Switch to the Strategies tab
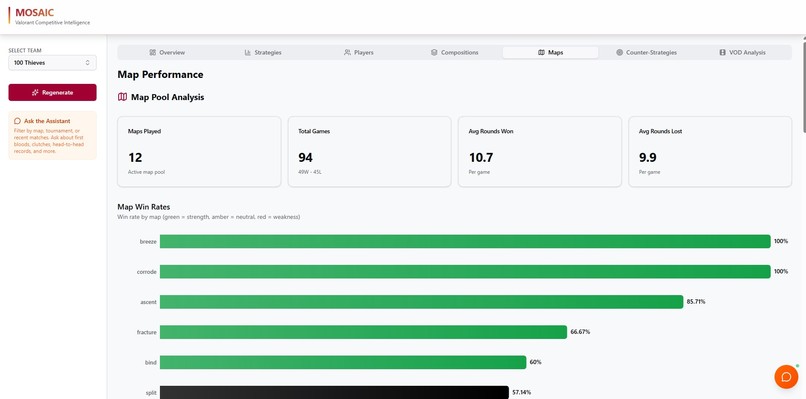 pyautogui.click(x=263, y=52)
